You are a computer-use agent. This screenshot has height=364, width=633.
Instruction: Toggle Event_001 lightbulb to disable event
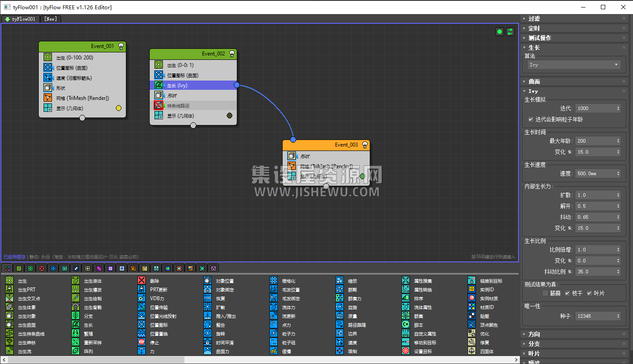click(x=121, y=46)
